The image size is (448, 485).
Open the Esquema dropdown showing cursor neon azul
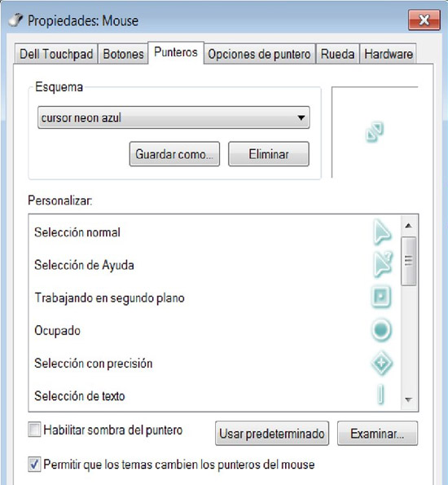click(x=173, y=117)
